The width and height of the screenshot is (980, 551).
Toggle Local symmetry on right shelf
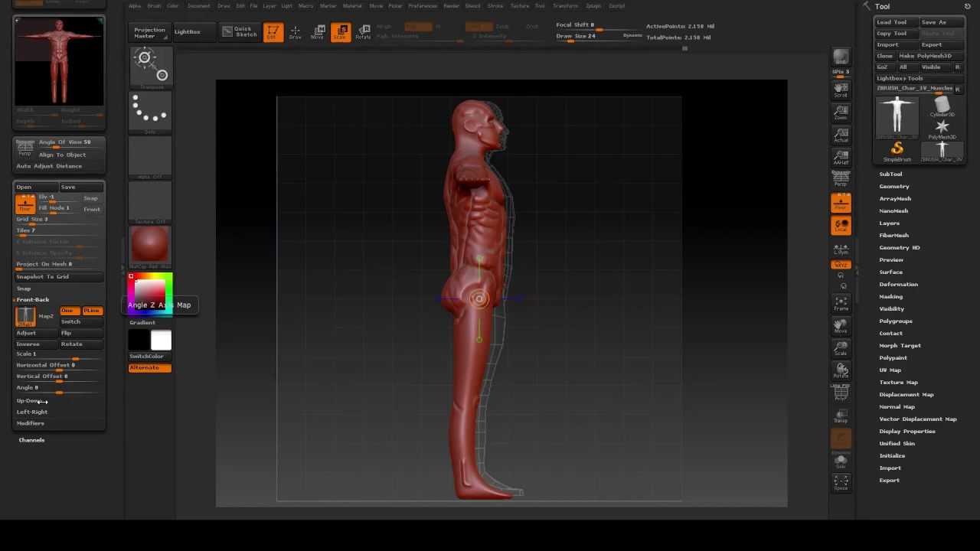point(841,225)
